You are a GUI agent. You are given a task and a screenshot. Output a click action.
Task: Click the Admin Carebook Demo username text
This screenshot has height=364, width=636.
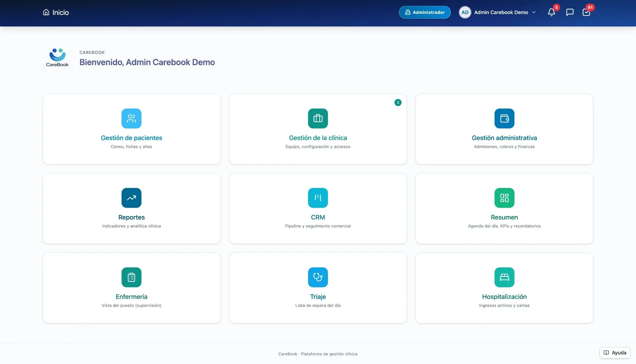(x=501, y=12)
